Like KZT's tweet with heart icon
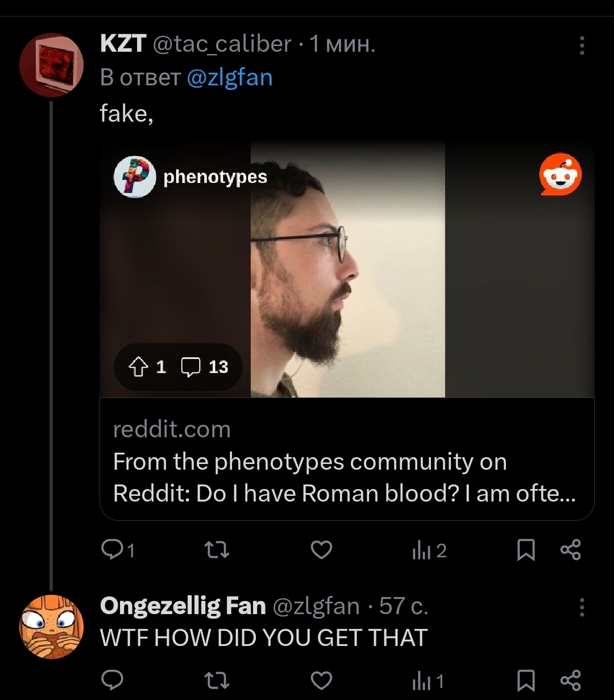The image size is (614, 700). click(322, 549)
